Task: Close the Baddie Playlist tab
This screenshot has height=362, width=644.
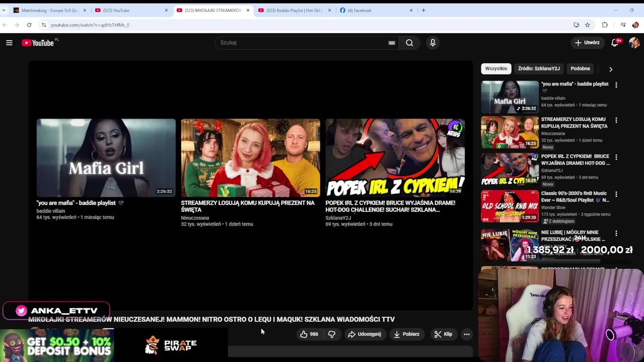Action: coord(330,10)
